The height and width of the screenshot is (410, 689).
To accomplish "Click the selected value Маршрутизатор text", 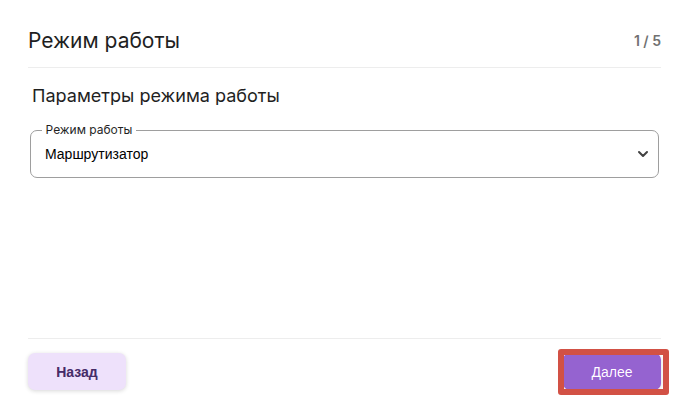I will click(x=97, y=155).
